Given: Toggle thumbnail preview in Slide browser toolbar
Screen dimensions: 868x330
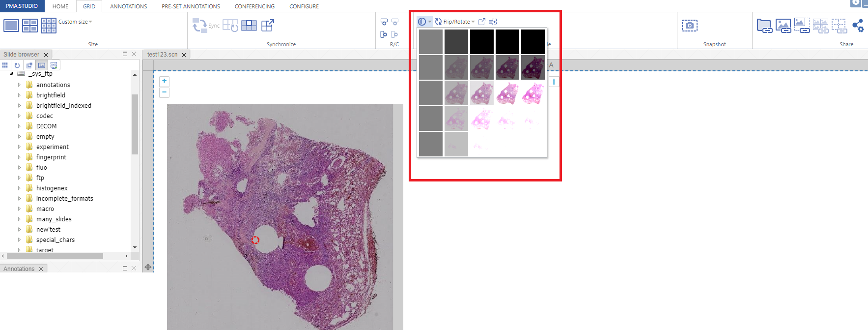Looking at the screenshot, I should (42, 65).
